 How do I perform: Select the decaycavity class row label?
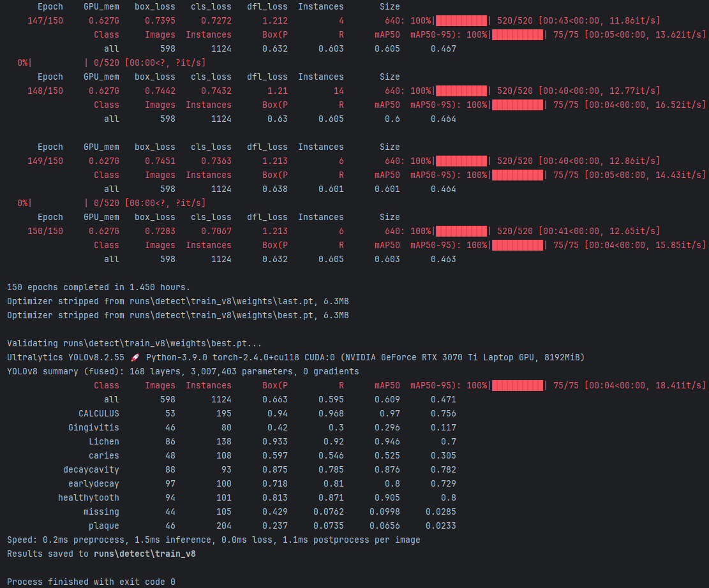pos(91,469)
